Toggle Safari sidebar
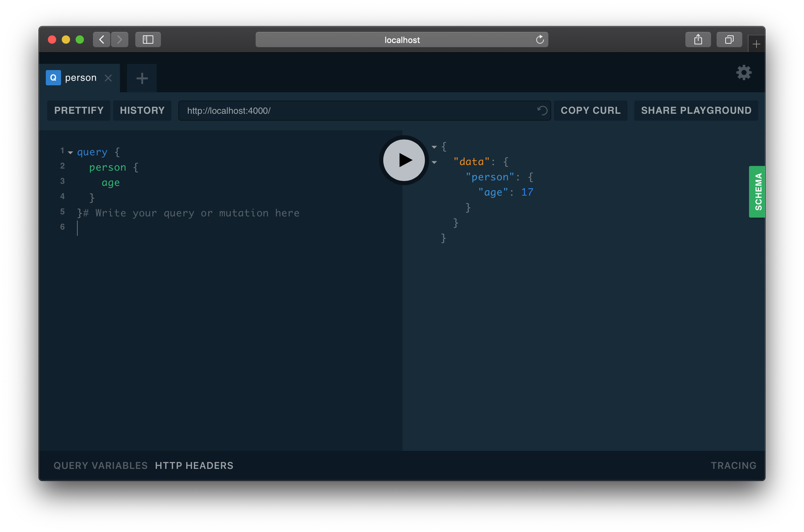 [148, 40]
